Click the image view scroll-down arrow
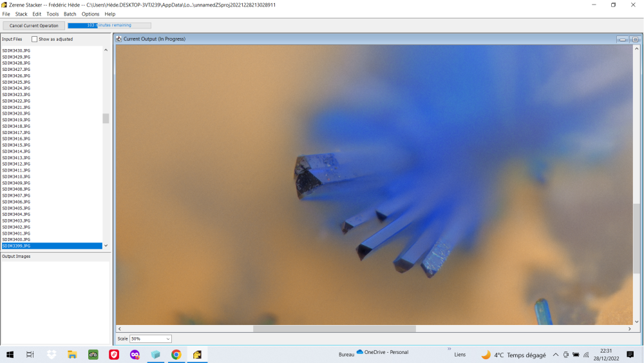 637,322
